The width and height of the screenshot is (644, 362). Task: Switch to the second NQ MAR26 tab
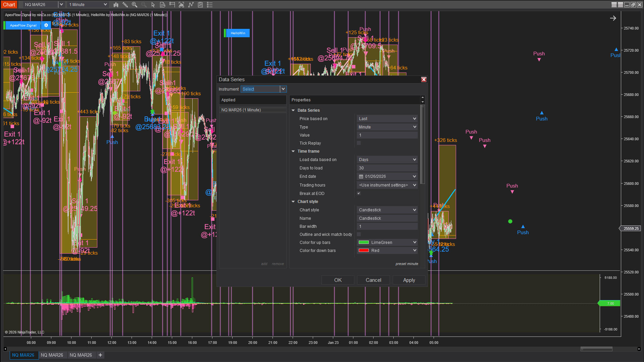pyautogui.click(x=52, y=355)
